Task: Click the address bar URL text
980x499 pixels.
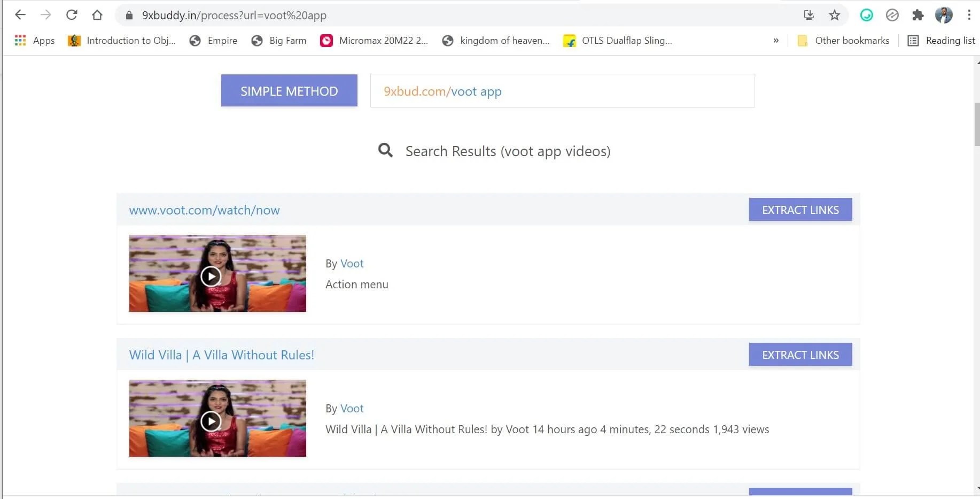Action: click(234, 16)
